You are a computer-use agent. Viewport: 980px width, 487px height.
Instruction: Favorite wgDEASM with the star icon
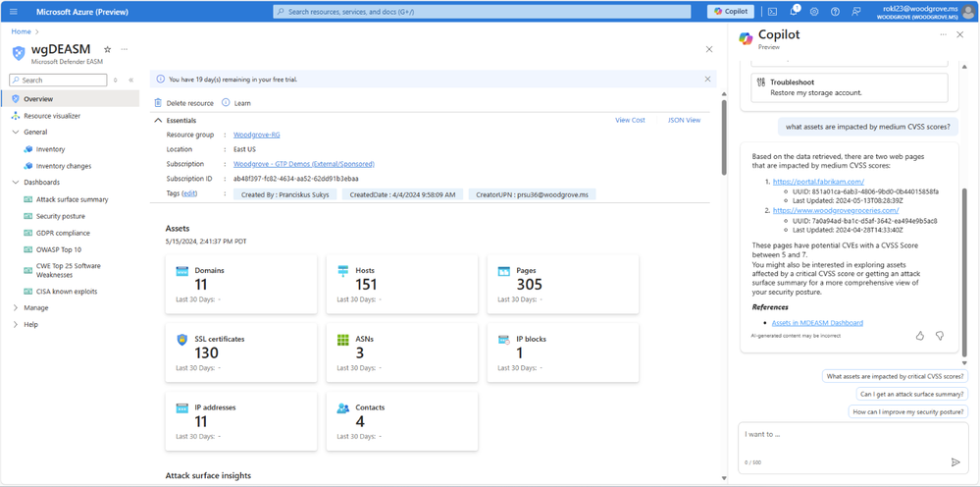point(107,49)
